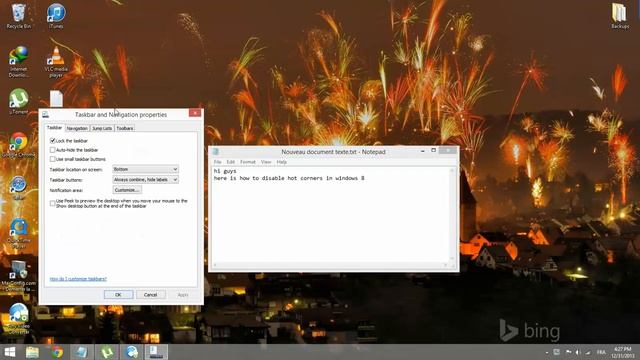Minimize the Notepad window
640x360 pixels.
423,151
